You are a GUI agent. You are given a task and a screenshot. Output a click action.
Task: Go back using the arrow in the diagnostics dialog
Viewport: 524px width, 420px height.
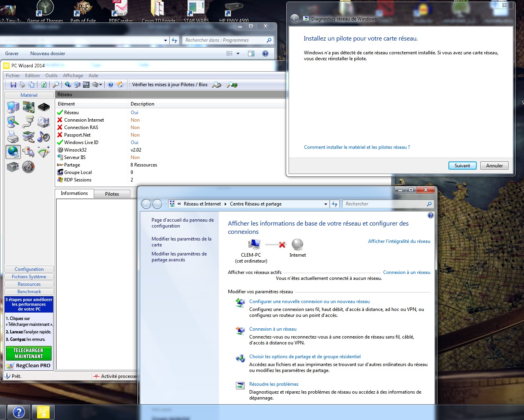click(294, 19)
